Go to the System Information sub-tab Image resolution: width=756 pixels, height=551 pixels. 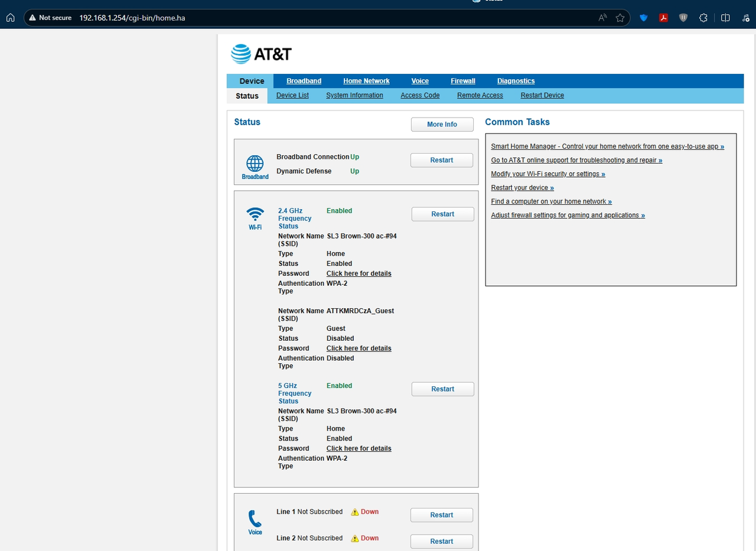coord(354,95)
